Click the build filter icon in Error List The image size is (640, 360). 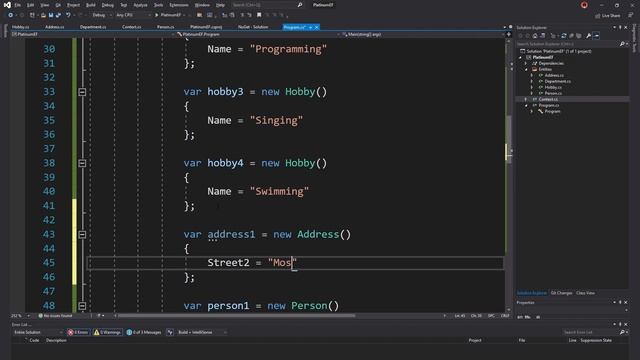(x=170, y=332)
